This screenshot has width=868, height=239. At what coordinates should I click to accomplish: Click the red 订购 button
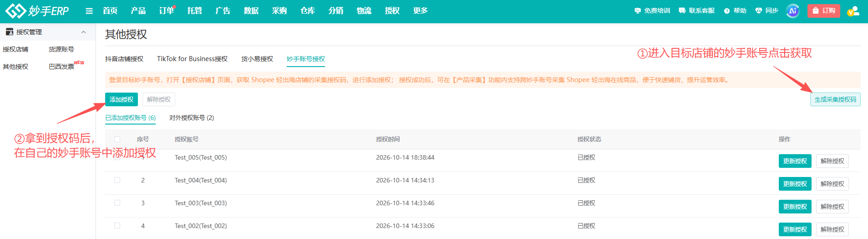pyautogui.click(x=824, y=10)
